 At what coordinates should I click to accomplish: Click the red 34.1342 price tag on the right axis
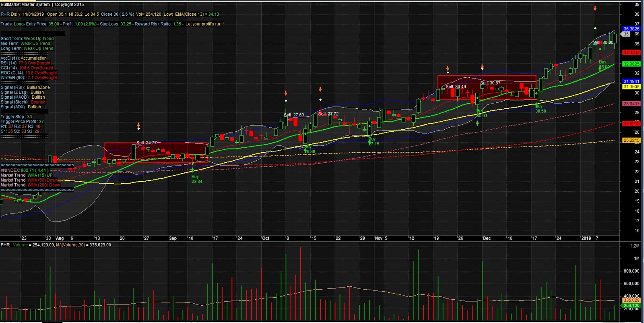click(631, 52)
